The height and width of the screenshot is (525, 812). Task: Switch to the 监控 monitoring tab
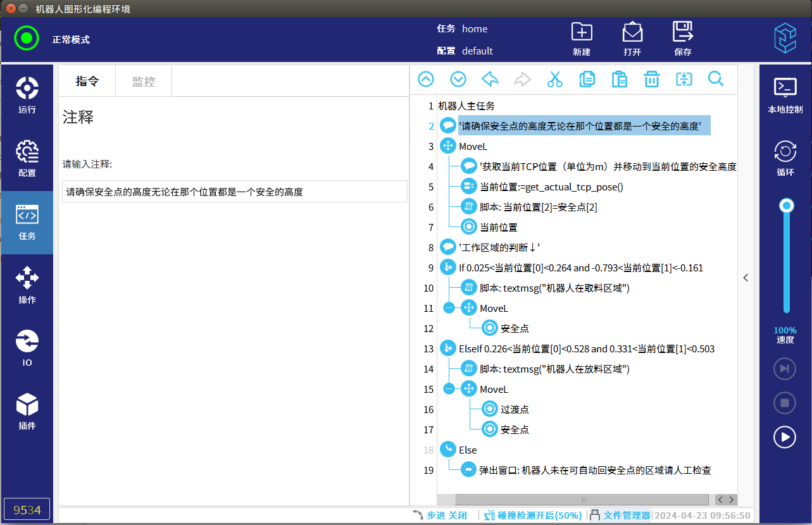coord(144,82)
